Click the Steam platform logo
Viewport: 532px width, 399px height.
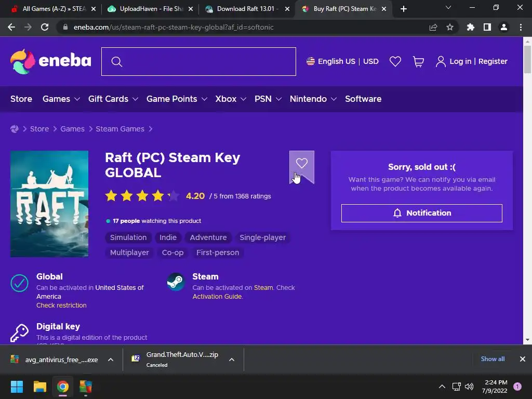coord(176,282)
